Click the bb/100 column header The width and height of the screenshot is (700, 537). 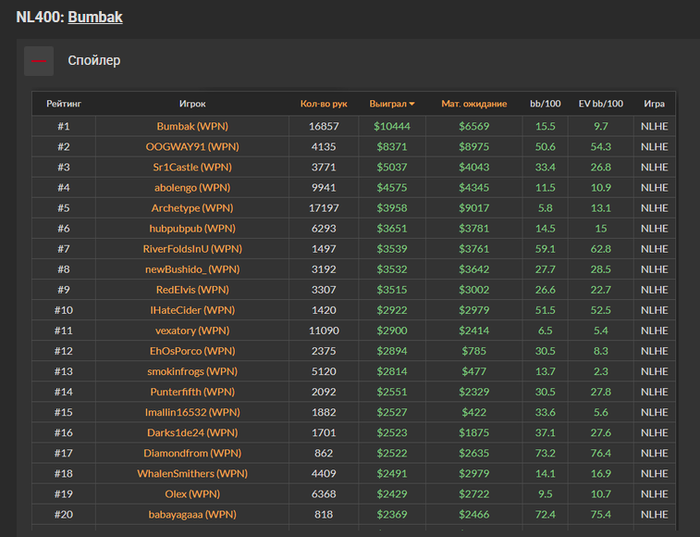point(545,104)
